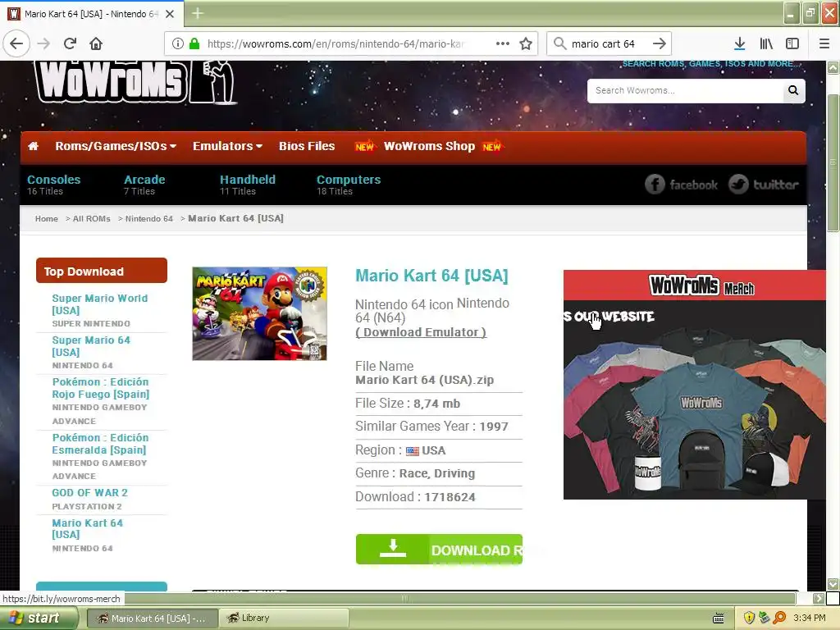Open Pokémon Edición Esmeralda link
The width and height of the screenshot is (840, 630).
click(x=100, y=444)
